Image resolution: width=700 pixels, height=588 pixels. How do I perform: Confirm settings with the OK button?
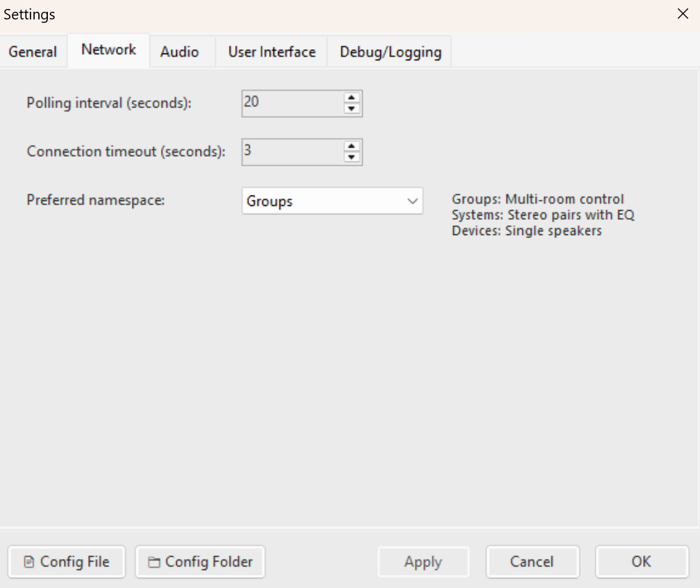[x=641, y=562]
